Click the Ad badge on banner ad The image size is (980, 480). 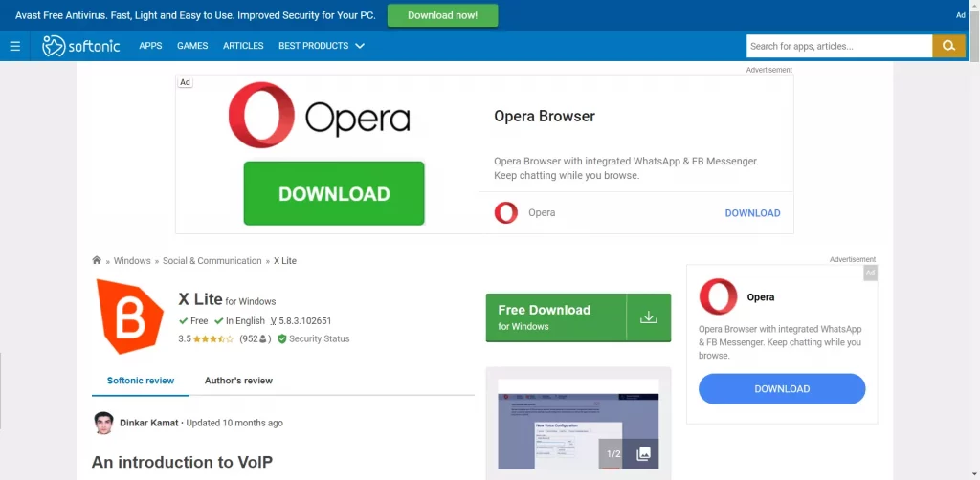(185, 82)
